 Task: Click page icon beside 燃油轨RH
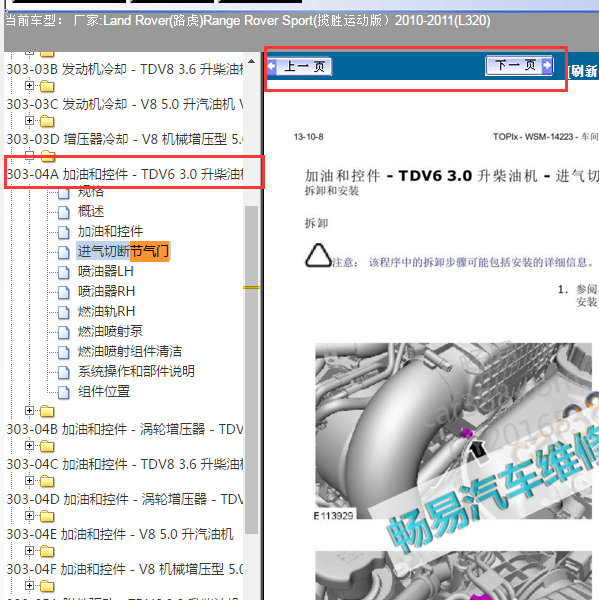[64, 312]
